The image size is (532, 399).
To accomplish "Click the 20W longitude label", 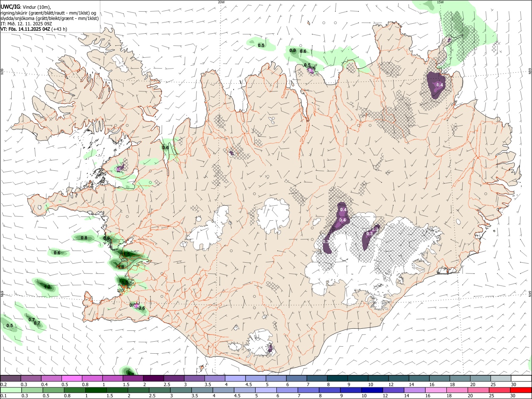I will 222,2.
